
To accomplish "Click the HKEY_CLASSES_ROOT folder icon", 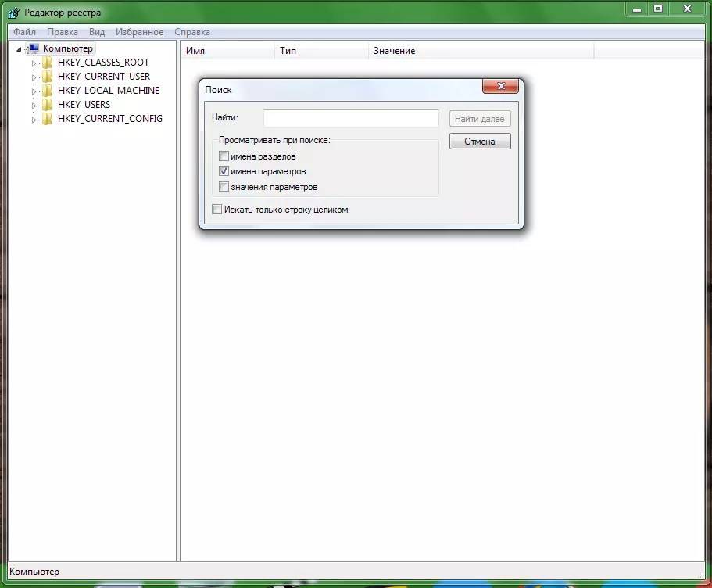I will [x=47, y=63].
